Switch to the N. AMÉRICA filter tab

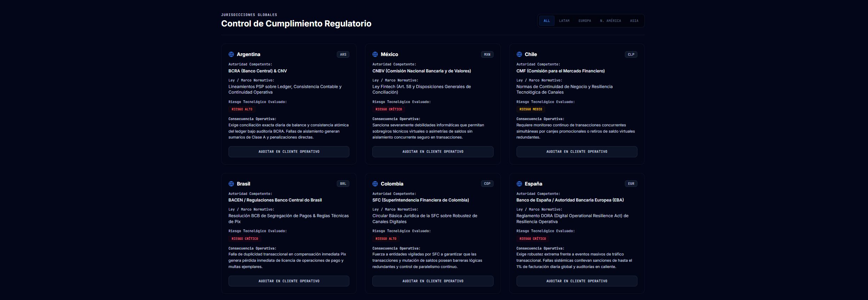coord(611,21)
